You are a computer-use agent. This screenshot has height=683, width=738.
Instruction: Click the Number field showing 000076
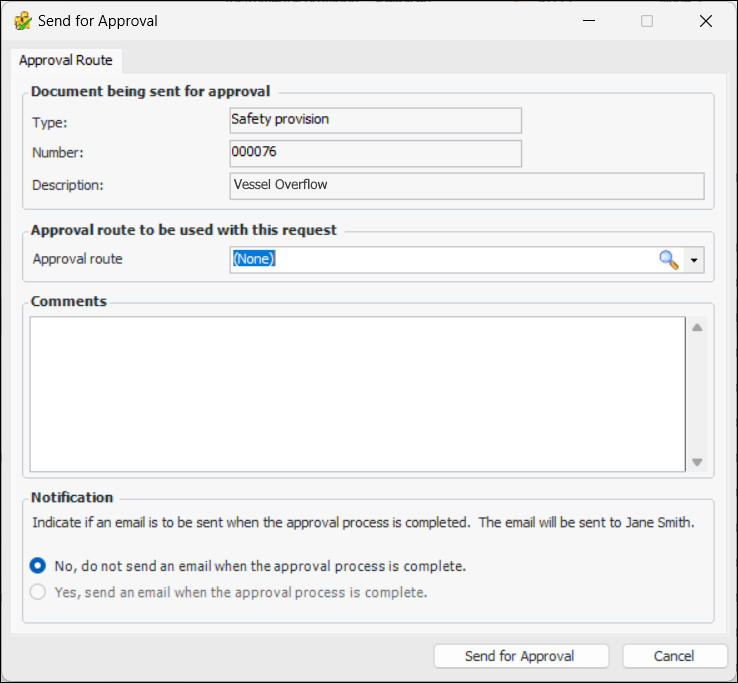click(x=375, y=153)
